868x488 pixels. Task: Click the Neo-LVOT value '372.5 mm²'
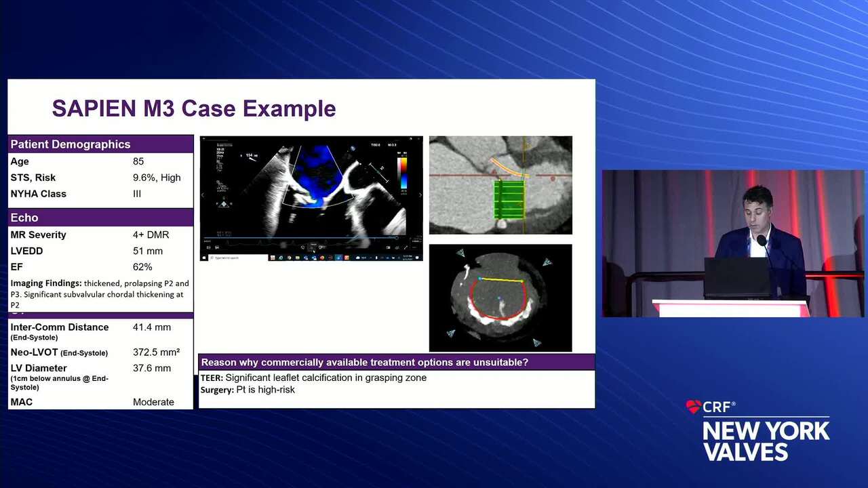(x=156, y=352)
